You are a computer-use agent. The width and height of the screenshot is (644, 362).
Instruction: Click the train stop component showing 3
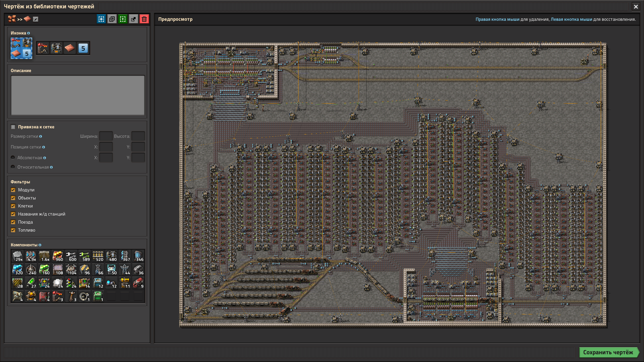tap(58, 296)
